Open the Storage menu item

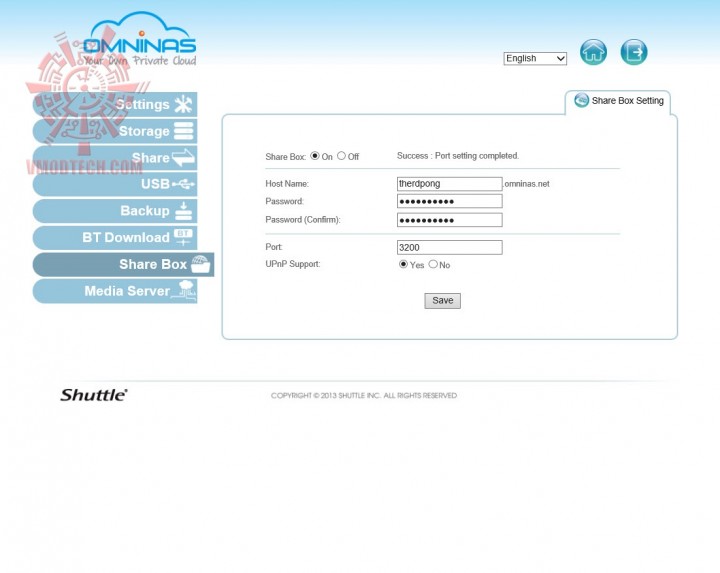(x=115, y=131)
